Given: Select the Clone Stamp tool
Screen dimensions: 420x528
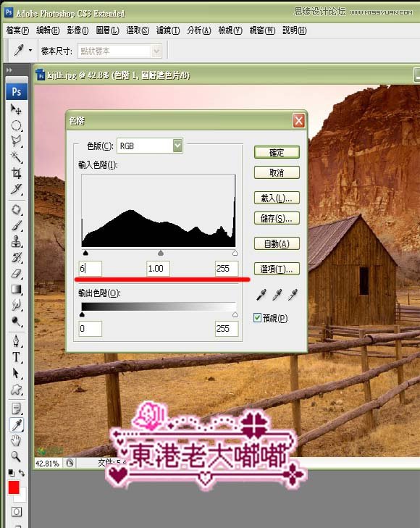Looking at the screenshot, I should coord(16,241).
